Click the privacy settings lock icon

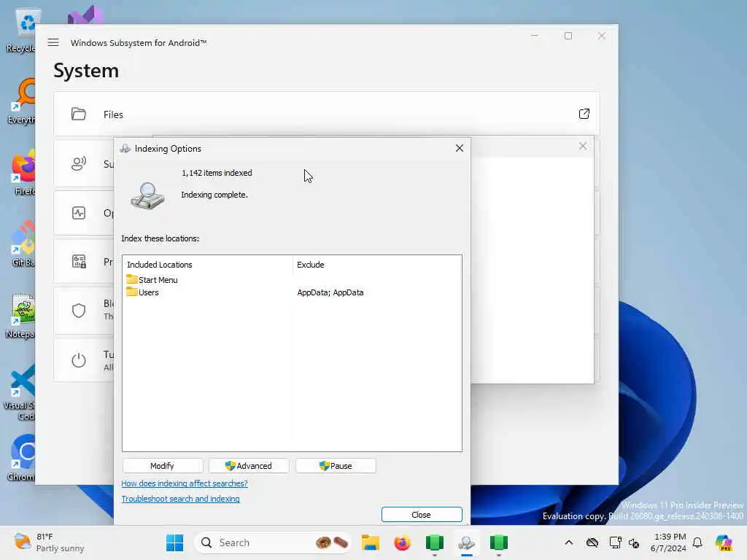click(79, 261)
